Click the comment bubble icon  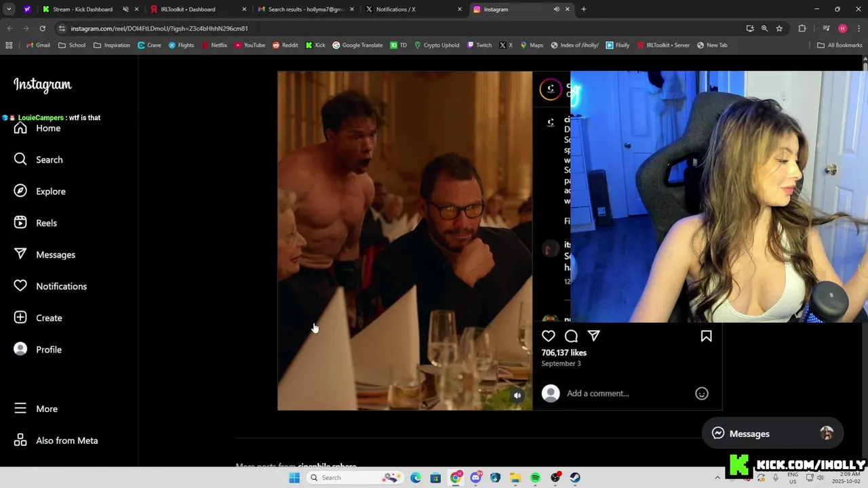tap(571, 336)
